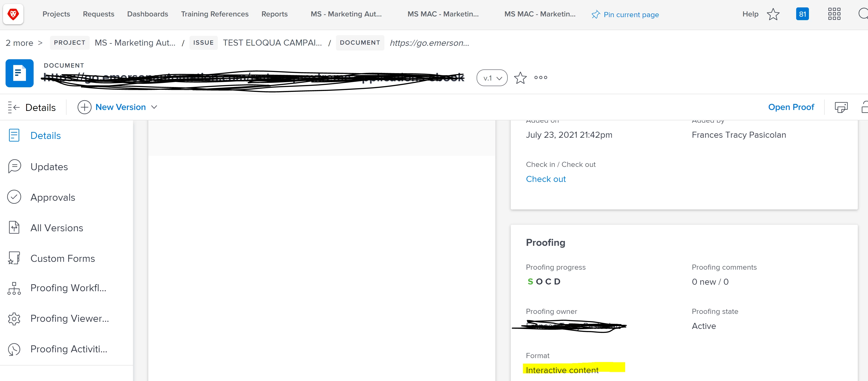Image resolution: width=868 pixels, height=381 pixels.
Task: Switch to All Versions section
Action: [57, 228]
